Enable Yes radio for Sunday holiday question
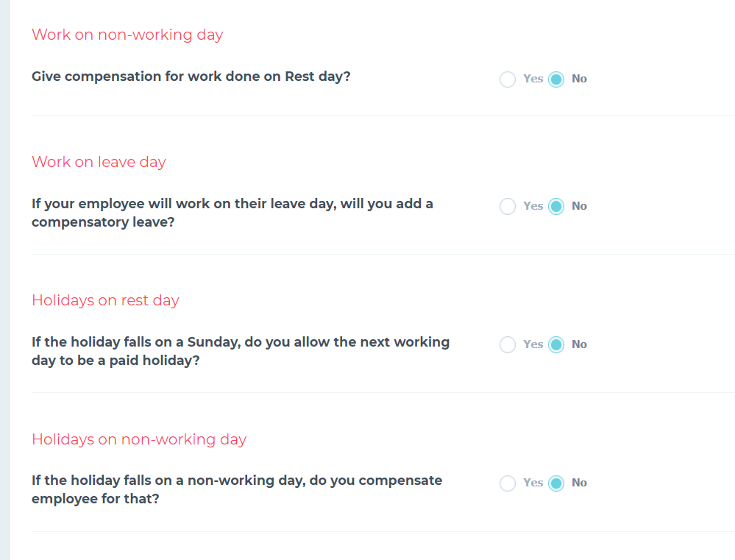The height and width of the screenshot is (560, 735). [x=507, y=344]
